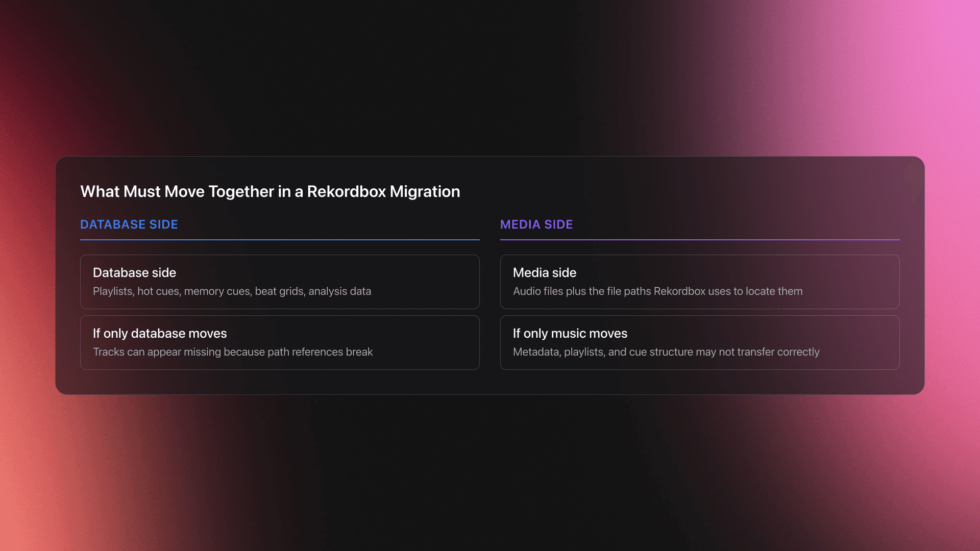Click the Database side card

click(279, 282)
